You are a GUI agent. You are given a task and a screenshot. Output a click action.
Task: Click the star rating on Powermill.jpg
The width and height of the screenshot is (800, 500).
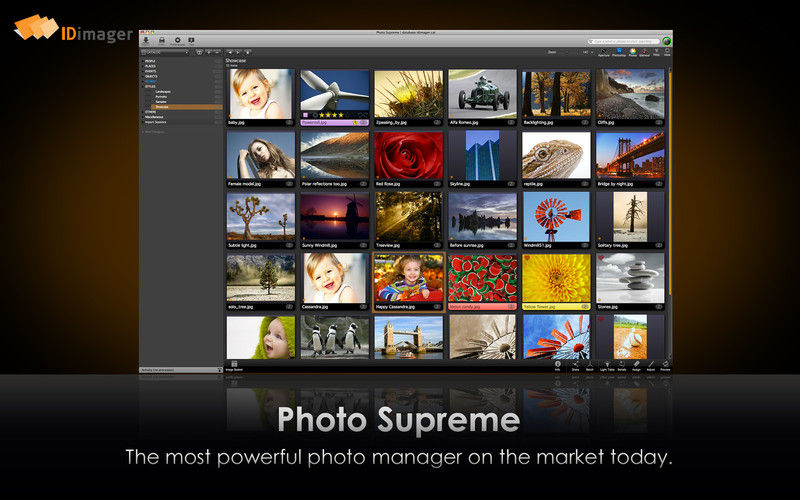[x=331, y=115]
